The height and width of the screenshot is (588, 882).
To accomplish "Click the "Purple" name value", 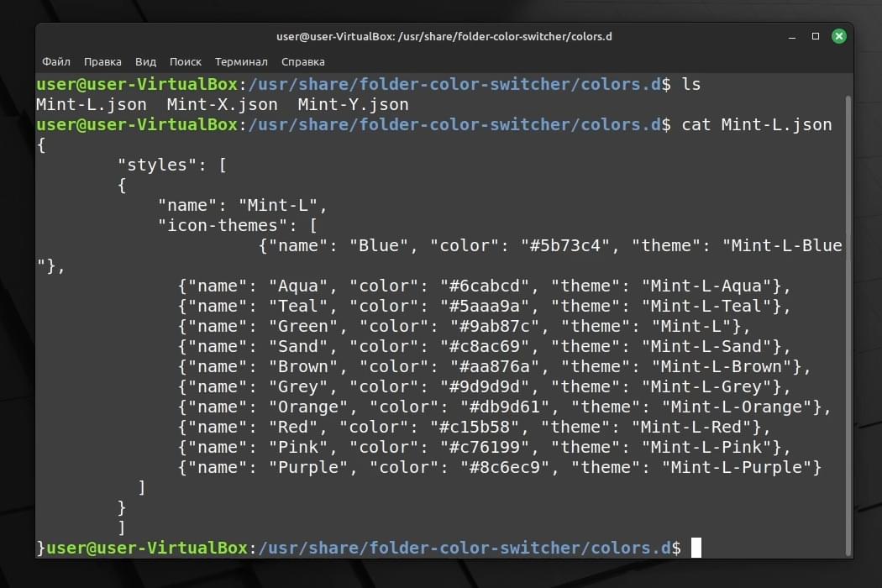I will 307,468.
